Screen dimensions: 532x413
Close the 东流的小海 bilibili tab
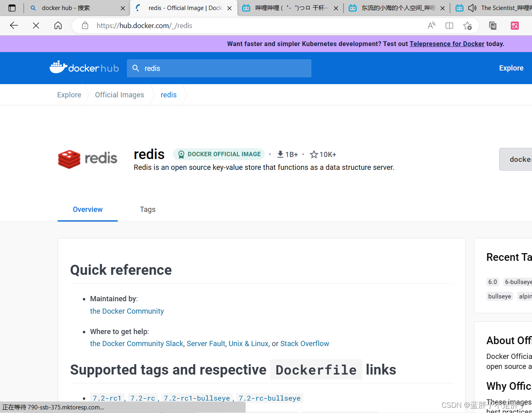click(442, 8)
